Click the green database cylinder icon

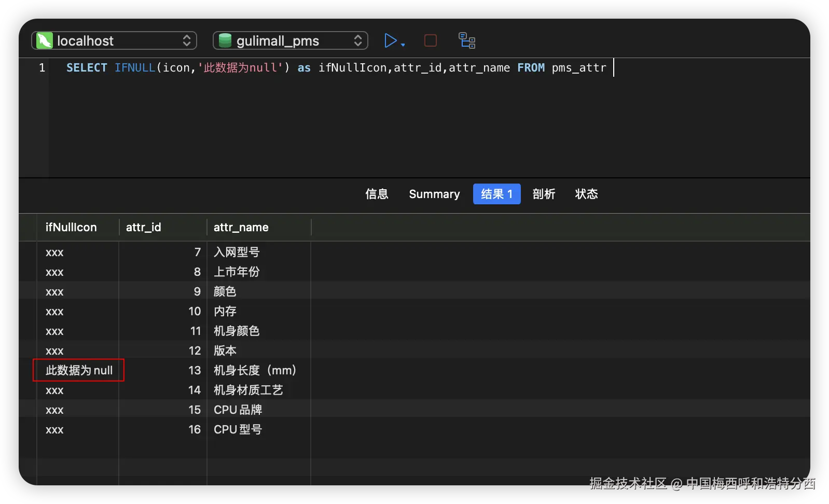pos(225,40)
